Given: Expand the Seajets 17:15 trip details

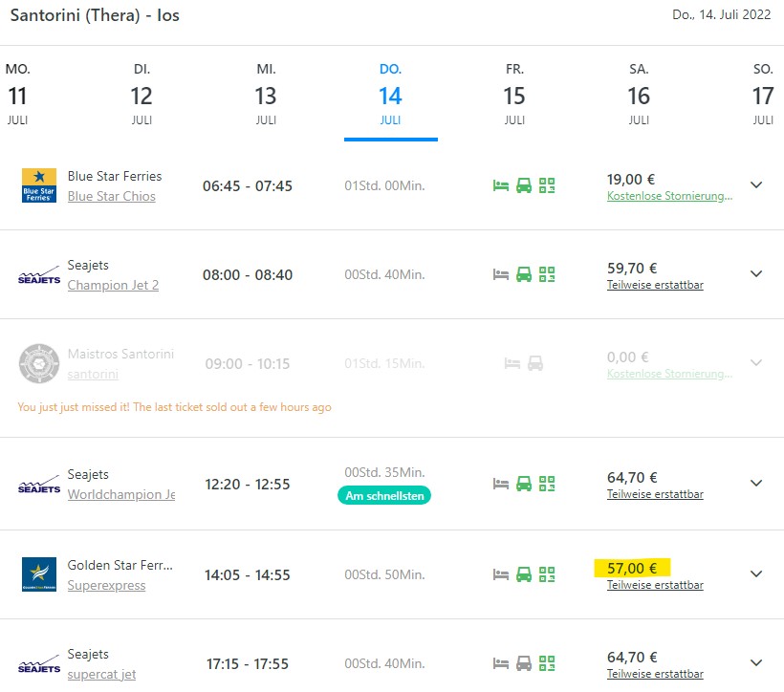Looking at the screenshot, I should [756, 662].
